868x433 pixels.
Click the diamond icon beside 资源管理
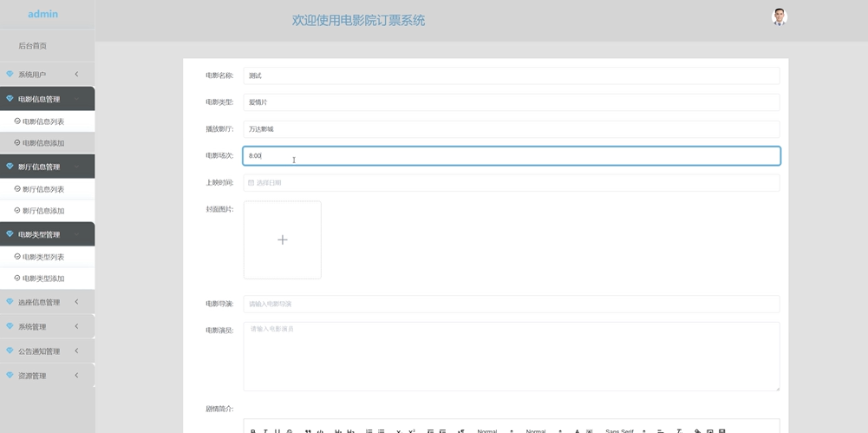point(10,375)
